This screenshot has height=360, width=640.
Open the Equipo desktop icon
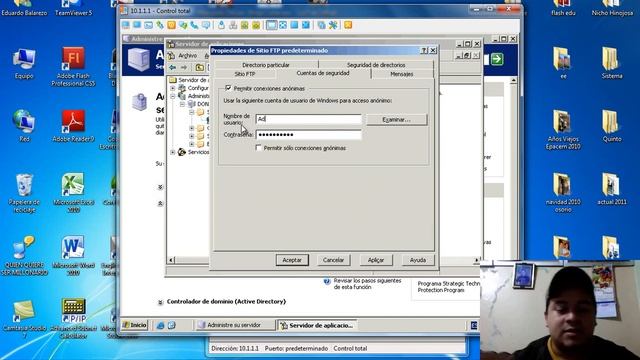pos(24,62)
